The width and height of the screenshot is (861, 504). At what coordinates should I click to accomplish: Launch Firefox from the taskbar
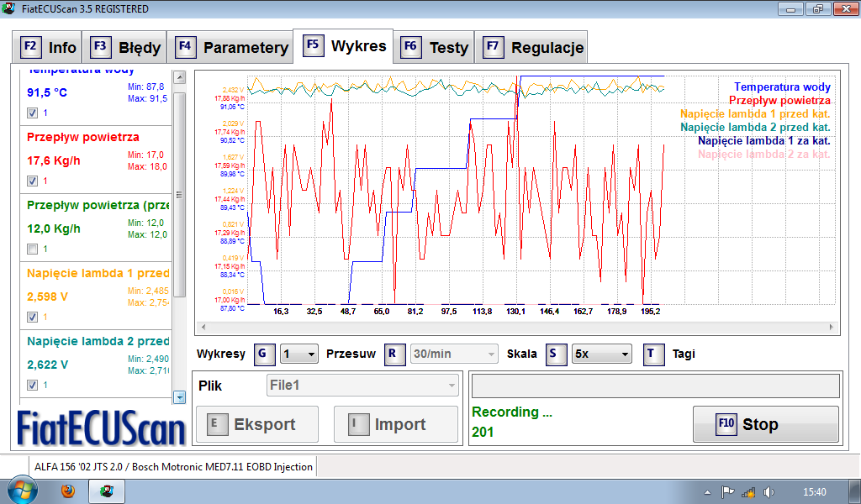[x=68, y=491]
